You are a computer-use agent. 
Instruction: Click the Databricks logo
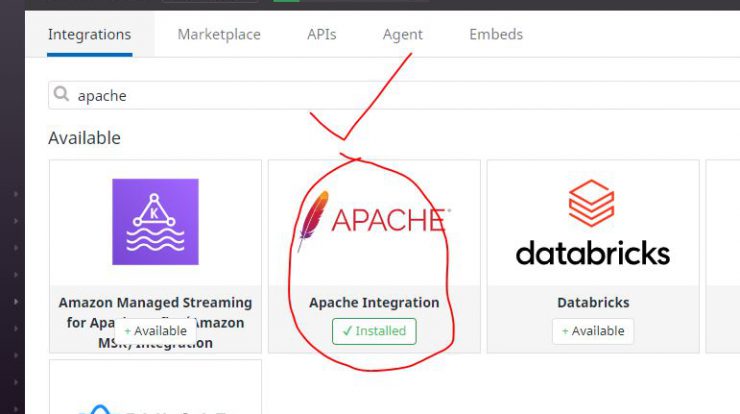click(593, 224)
